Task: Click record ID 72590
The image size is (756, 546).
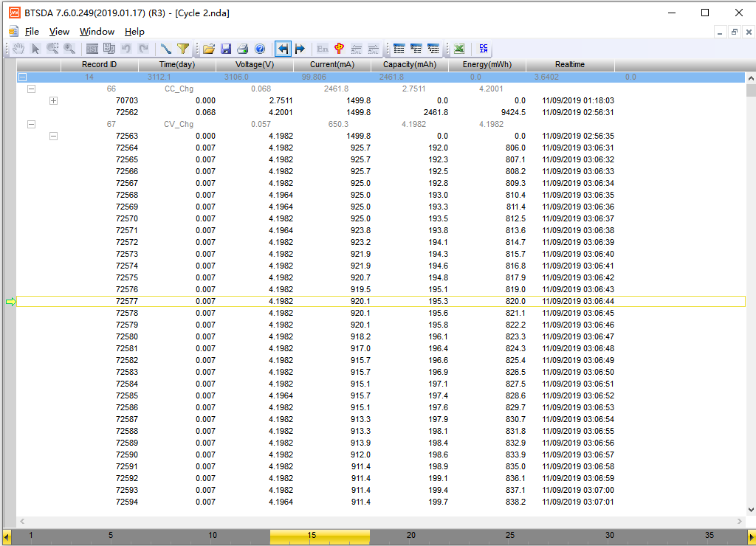Action: tap(127, 455)
